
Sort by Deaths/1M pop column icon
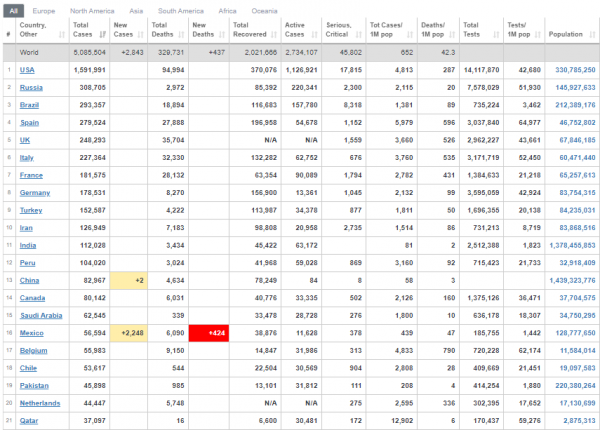[x=452, y=34]
